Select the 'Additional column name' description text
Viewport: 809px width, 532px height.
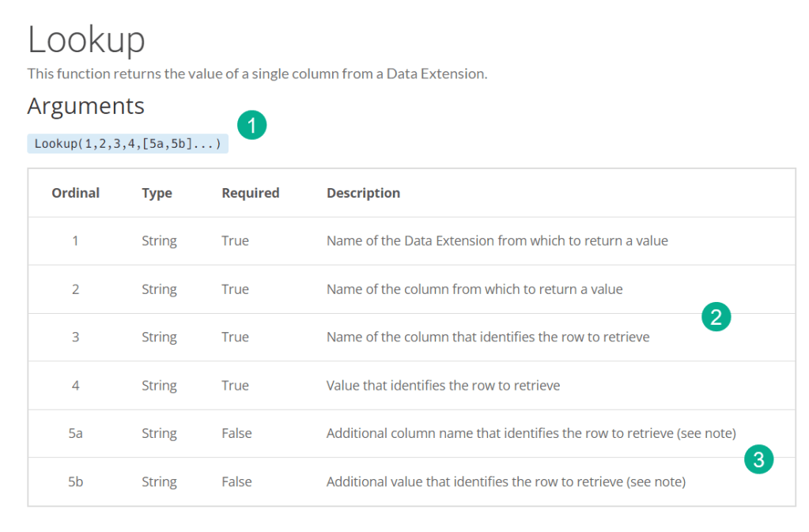coord(531,433)
